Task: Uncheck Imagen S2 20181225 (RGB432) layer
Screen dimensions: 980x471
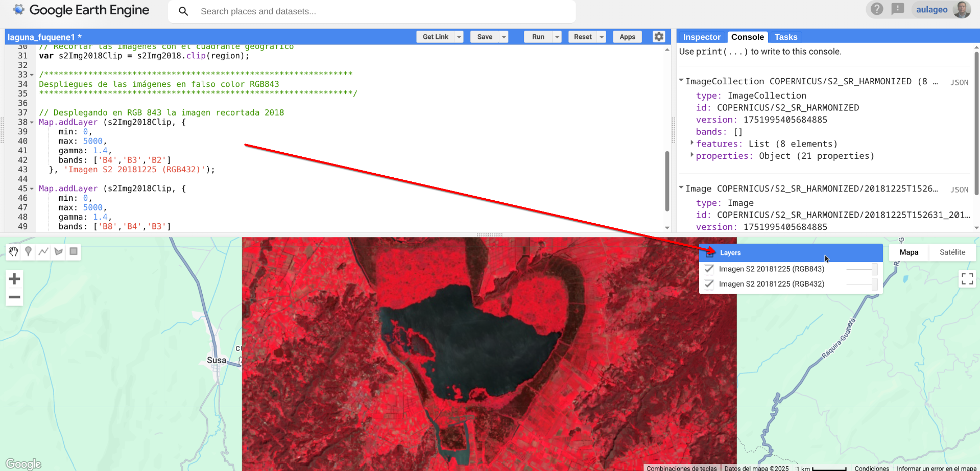Action: [x=709, y=284]
